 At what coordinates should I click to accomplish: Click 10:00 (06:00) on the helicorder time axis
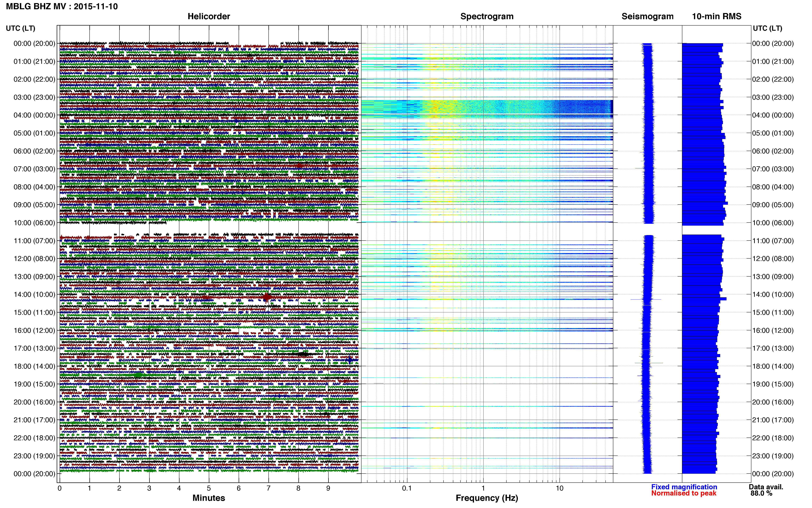(x=34, y=223)
